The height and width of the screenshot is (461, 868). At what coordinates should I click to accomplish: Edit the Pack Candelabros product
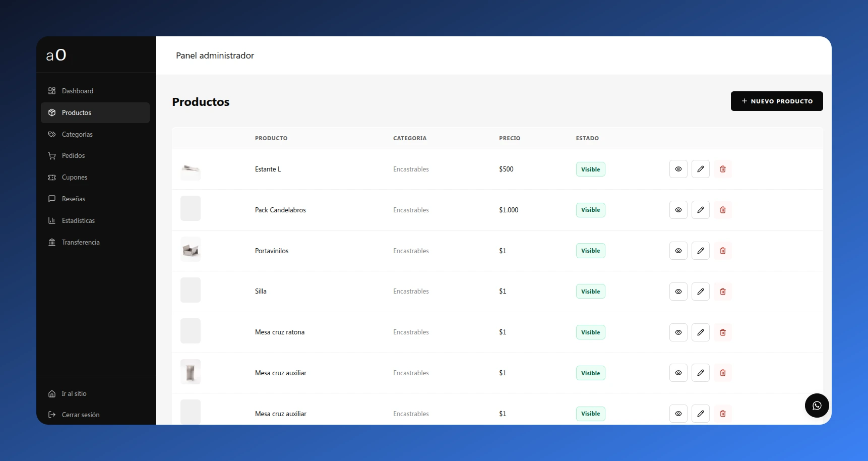tap(700, 210)
